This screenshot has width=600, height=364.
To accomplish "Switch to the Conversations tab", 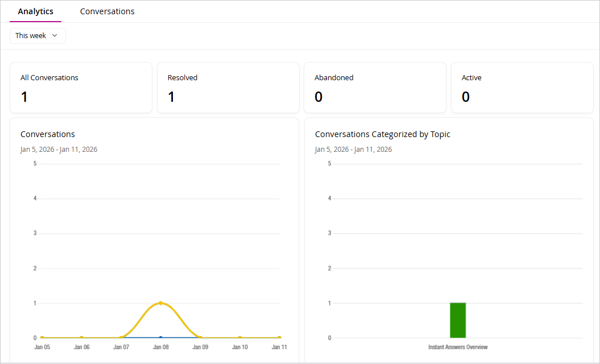I will click(107, 11).
